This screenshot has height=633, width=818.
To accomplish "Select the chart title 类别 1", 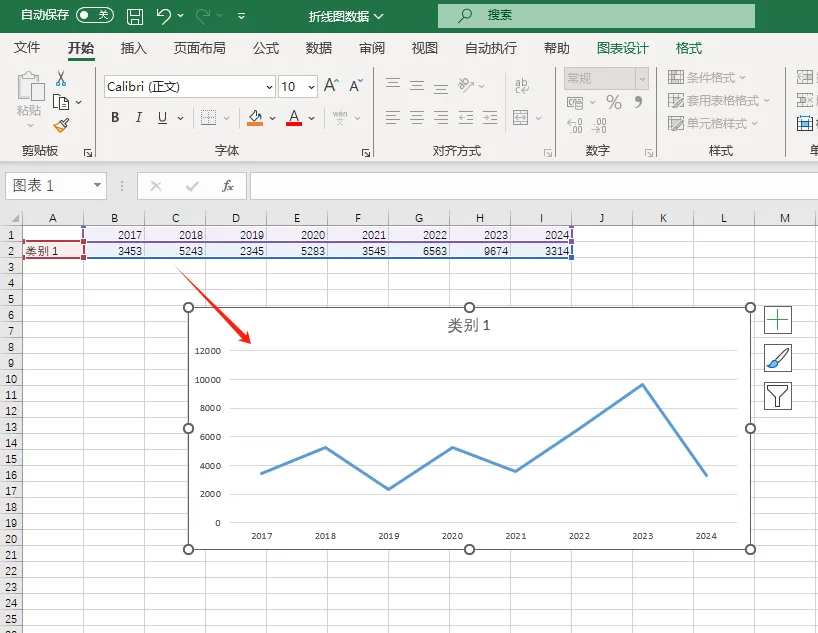I will (468, 326).
